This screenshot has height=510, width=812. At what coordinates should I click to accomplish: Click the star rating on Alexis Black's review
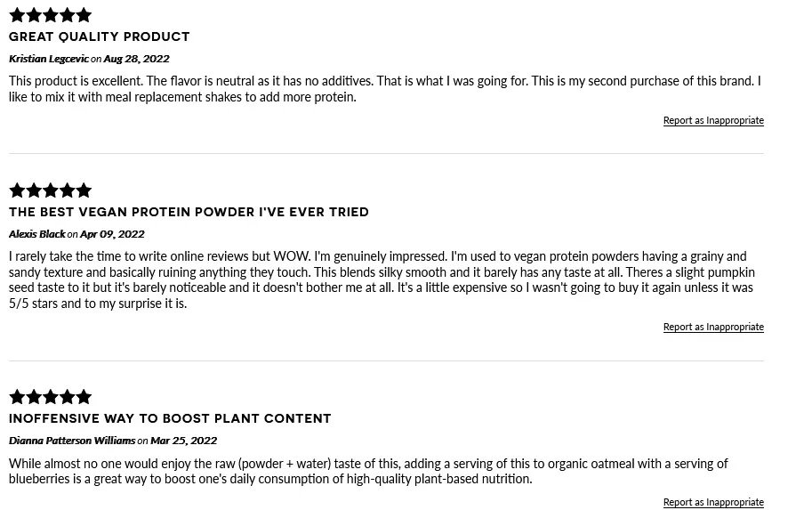[50, 190]
